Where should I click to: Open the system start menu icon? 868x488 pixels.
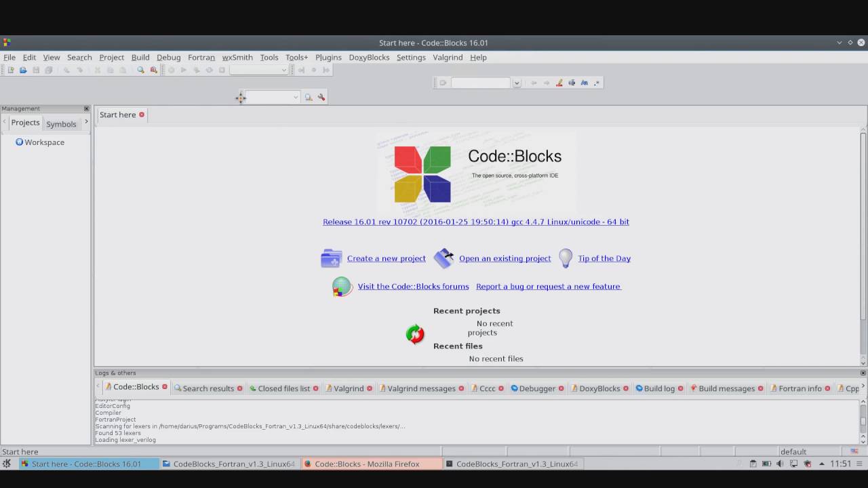coord(7,464)
